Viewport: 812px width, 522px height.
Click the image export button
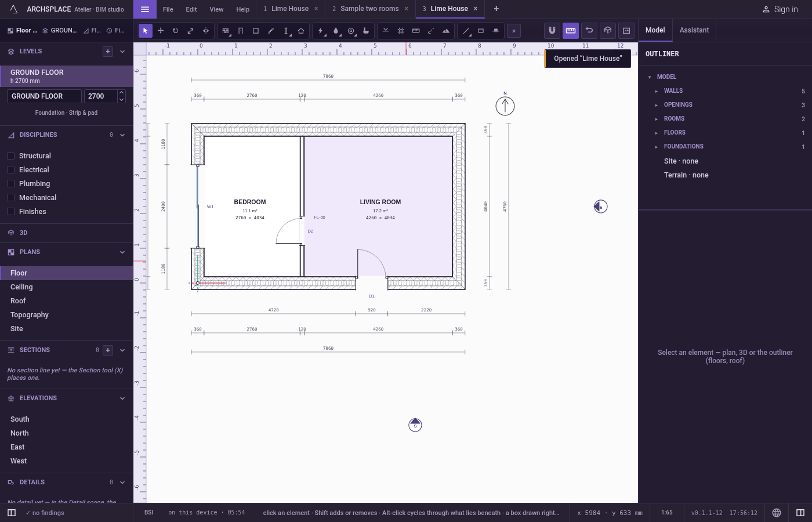point(626,31)
